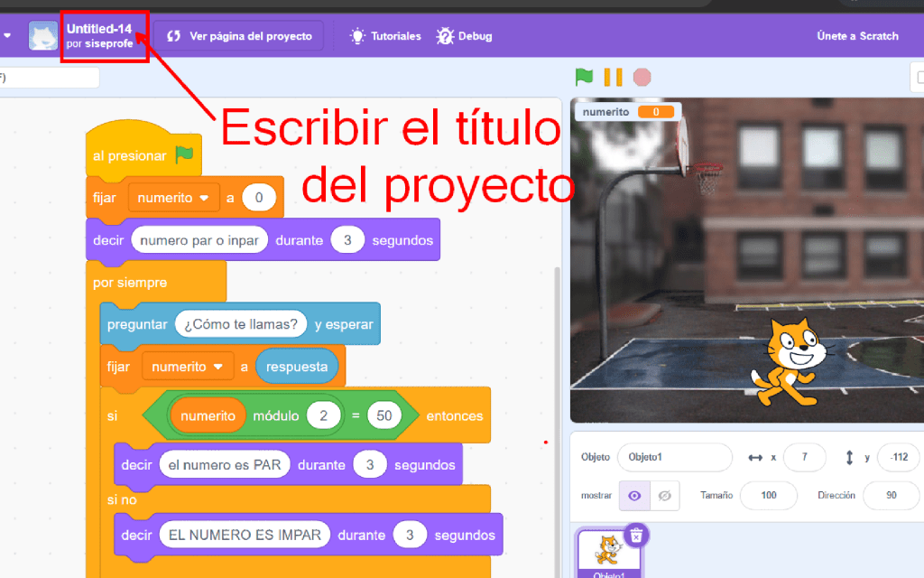Click the red stop sign icon
Screen dimensions: 924x578
click(642, 78)
